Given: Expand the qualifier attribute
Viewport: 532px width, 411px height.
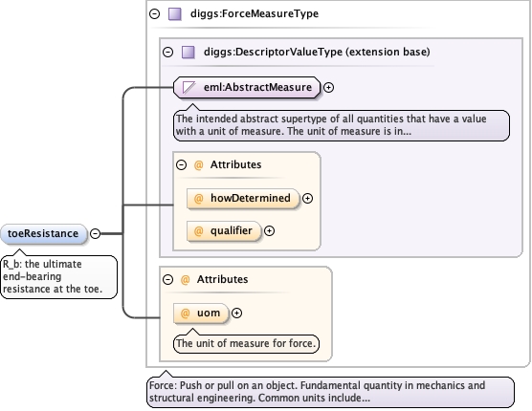Looking at the screenshot, I should 269,230.
